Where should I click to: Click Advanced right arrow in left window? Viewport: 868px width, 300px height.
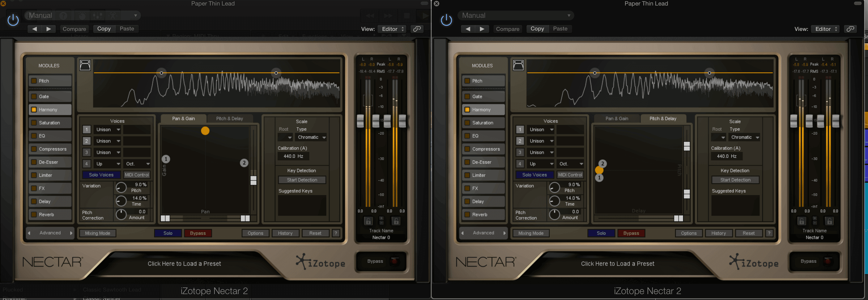click(x=71, y=233)
